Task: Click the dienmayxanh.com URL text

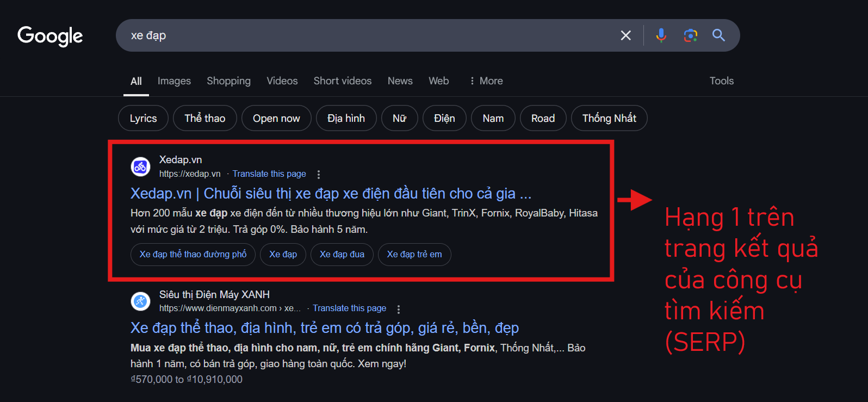Action: [230, 308]
